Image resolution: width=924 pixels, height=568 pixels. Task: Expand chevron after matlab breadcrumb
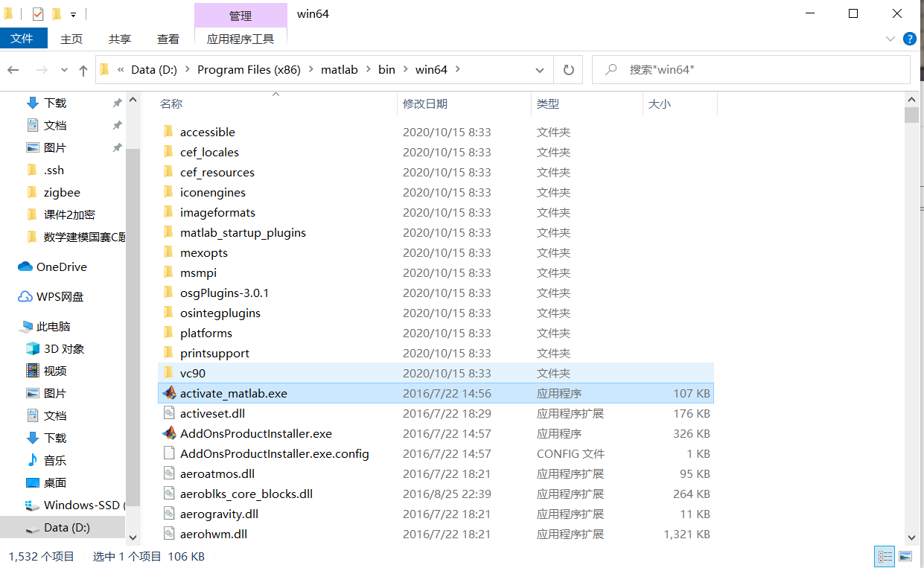coord(368,69)
